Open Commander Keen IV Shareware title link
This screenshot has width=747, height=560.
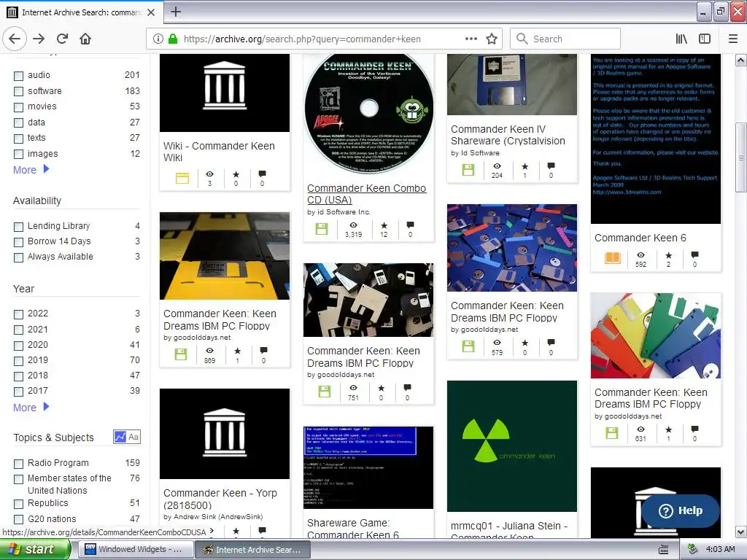(508, 135)
